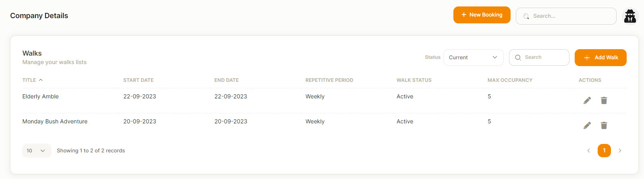Delete the Elderly Amble walk
Screen dimensions: 644x179
tap(604, 100)
